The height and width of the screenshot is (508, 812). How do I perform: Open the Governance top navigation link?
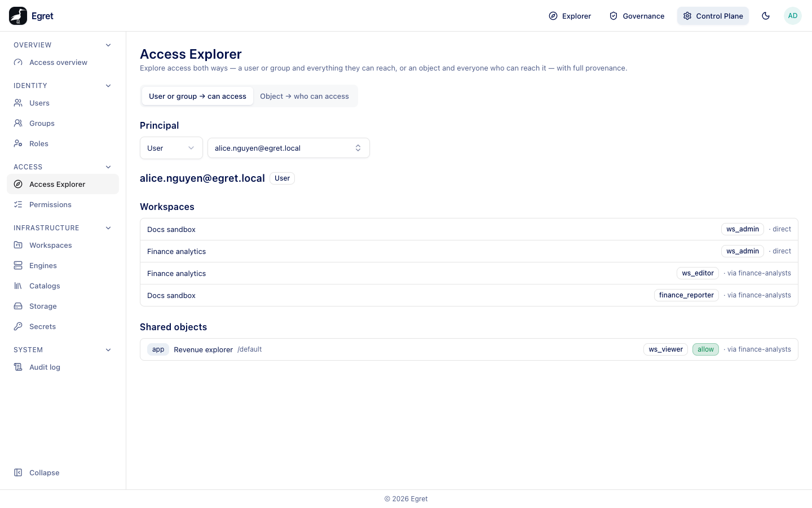point(637,16)
